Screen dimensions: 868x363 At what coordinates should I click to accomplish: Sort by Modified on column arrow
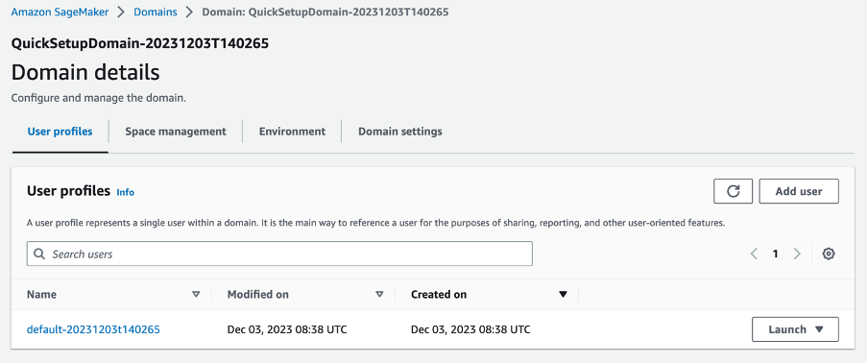(379, 295)
